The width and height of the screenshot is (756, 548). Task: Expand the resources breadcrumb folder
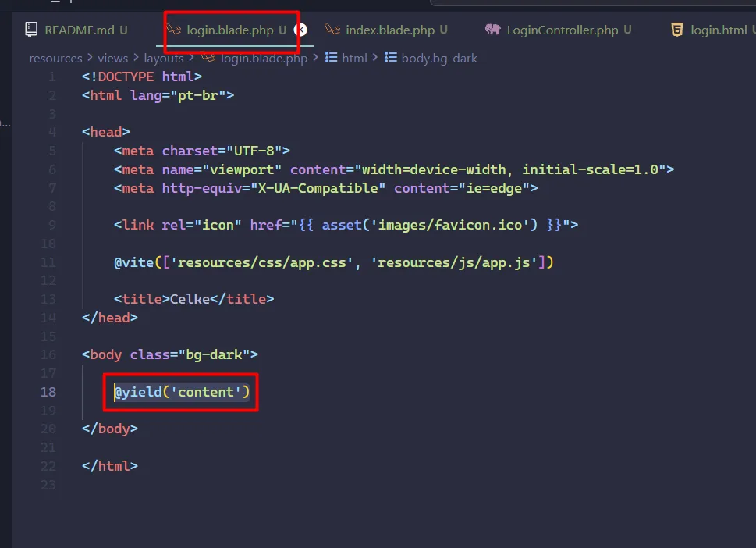(55, 58)
